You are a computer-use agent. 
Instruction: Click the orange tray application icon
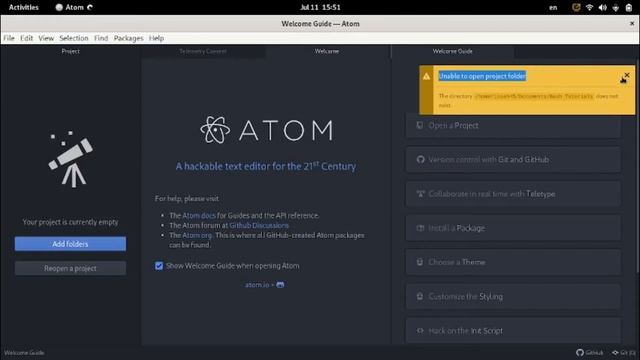[576, 7]
